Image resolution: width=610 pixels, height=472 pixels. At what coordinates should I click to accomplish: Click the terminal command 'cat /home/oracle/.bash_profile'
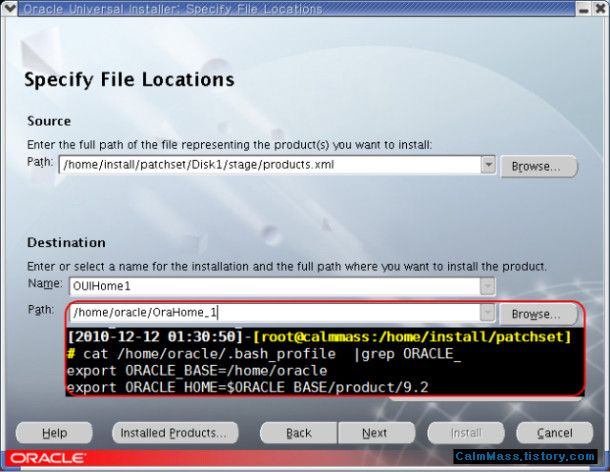(210, 354)
